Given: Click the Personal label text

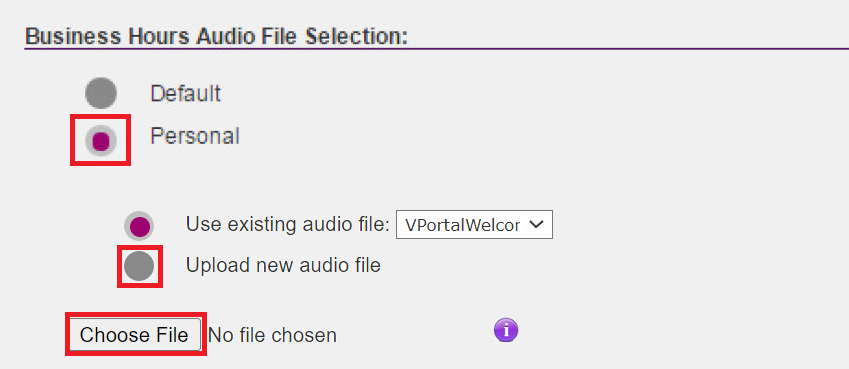Looking at the screenshot, I should tap(194, 136).
